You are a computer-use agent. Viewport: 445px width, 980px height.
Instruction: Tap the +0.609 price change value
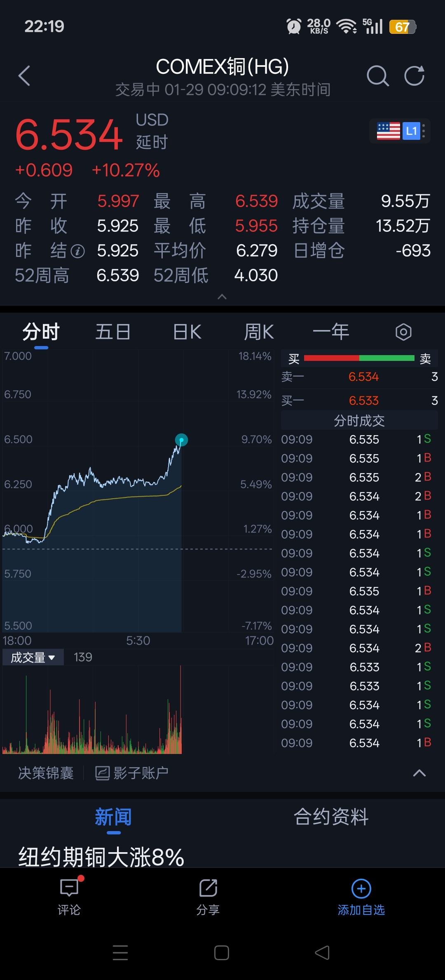(44, 170)
